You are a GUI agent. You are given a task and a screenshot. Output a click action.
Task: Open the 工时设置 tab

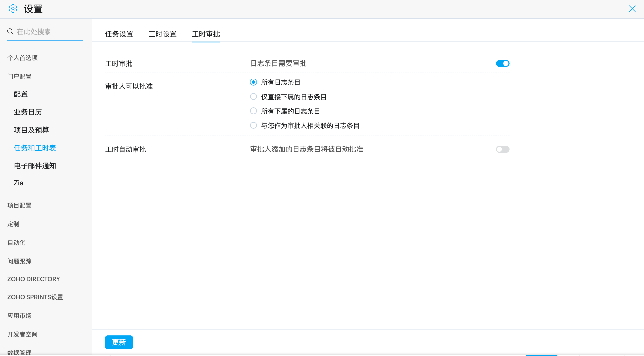tap(163, 34)
